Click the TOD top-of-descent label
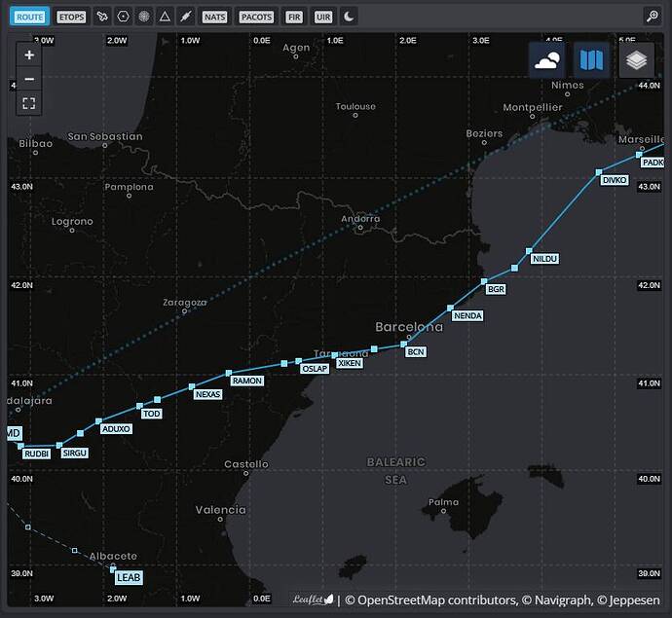 (152, 414)
